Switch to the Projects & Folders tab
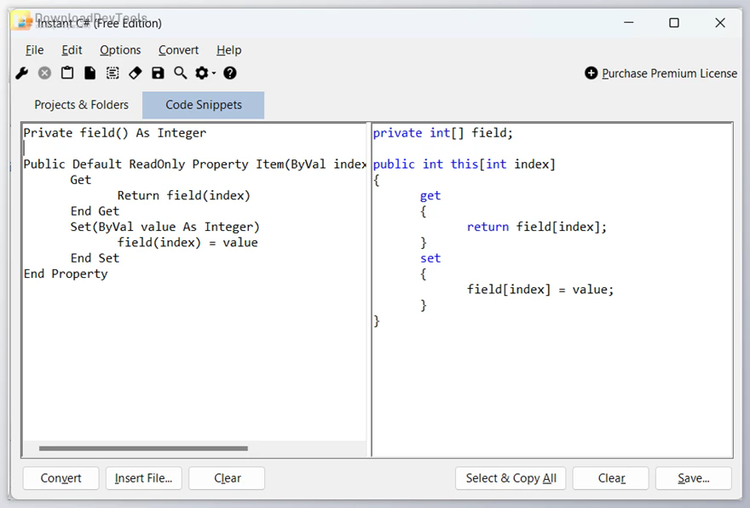This screenshot has width=750, height=508. [81, 105]
